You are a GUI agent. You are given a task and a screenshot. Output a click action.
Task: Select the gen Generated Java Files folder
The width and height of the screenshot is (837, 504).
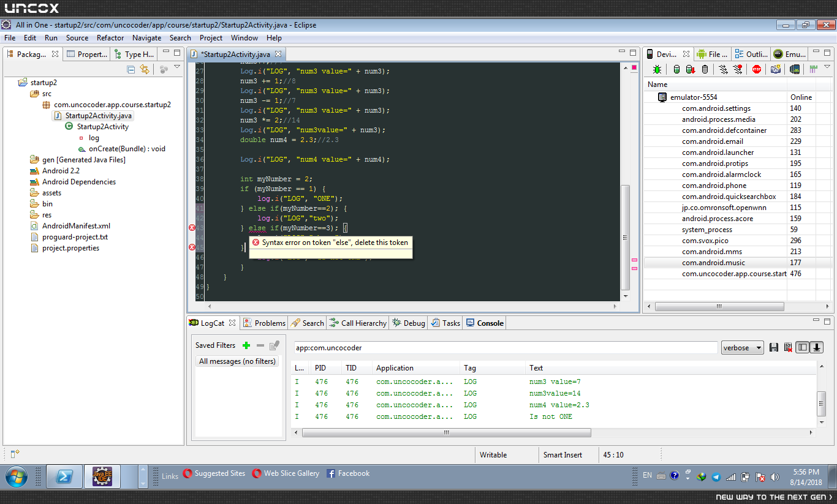(x=77, y=159)
